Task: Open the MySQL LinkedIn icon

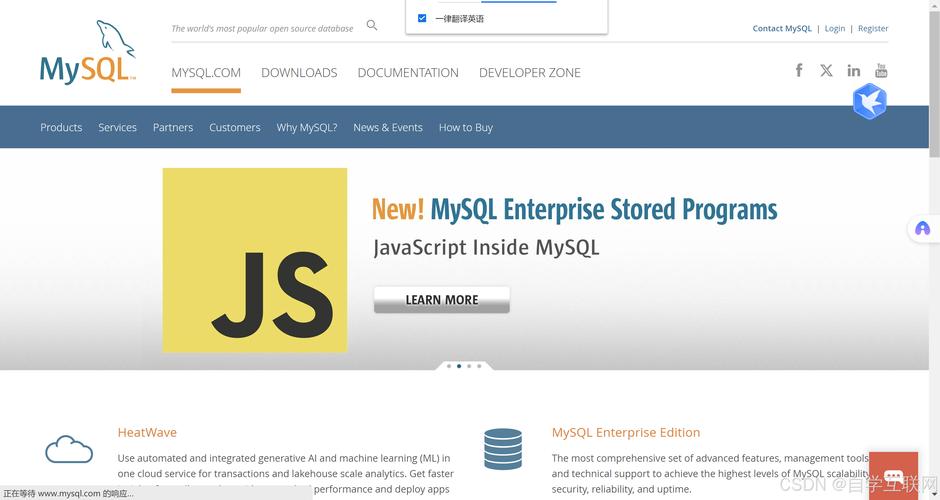Action: coord(854,71)
